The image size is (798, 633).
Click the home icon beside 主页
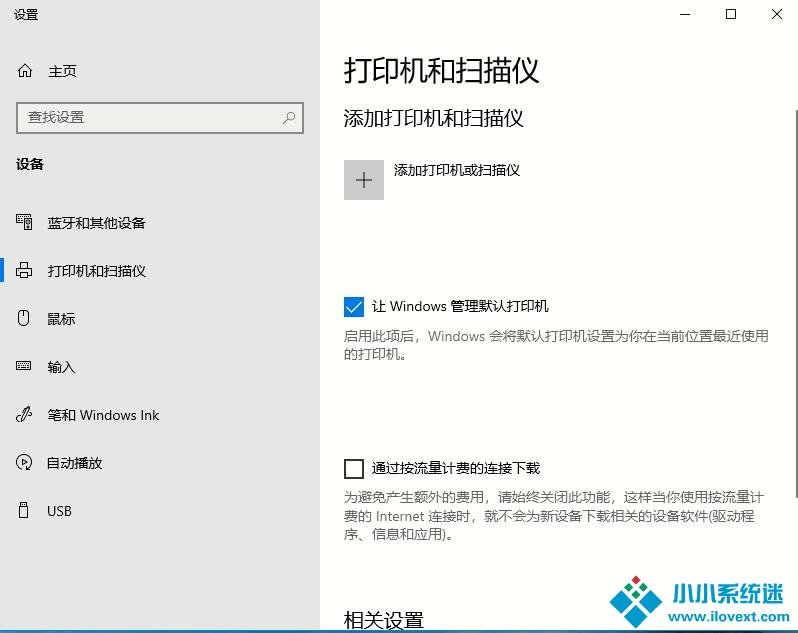pyautogui.click(x=25, y=71)
